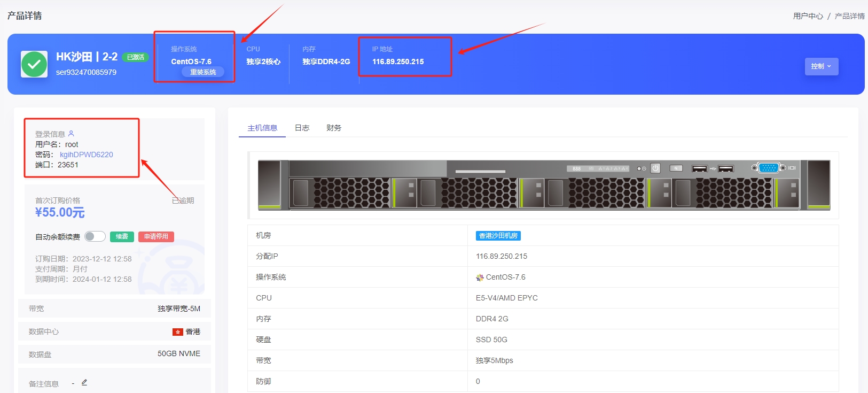Open the 控制 dropdown menu
Viewport: 868px width, 393px height.
click(x=822, y=66)
